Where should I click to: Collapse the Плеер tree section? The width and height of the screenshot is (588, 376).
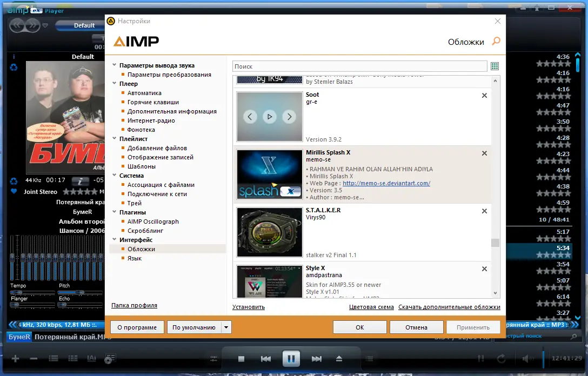pos(115,83)
